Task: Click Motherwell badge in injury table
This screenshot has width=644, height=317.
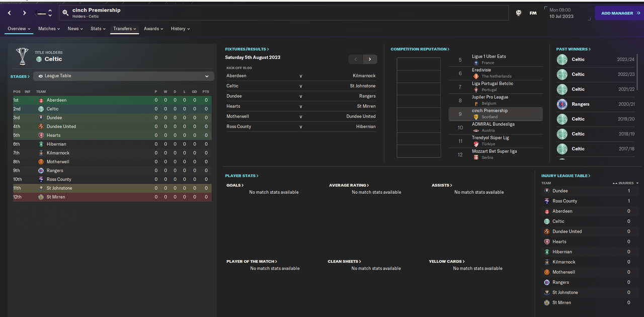Action: [547, 272]
